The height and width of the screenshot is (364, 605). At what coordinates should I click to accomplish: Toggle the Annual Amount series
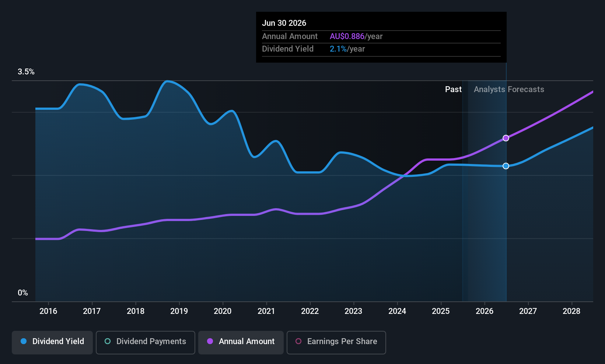point(241,342)
